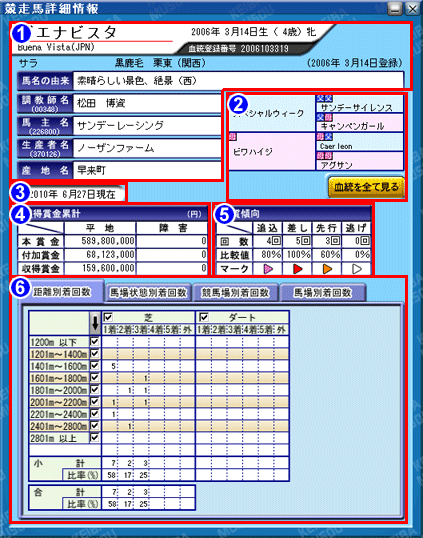Image resolution: width=423 pixels, height=538 pixels.
Task: Toggle the 芝 column checkbox
Action: pyautogui.click(x=108, y=317)
